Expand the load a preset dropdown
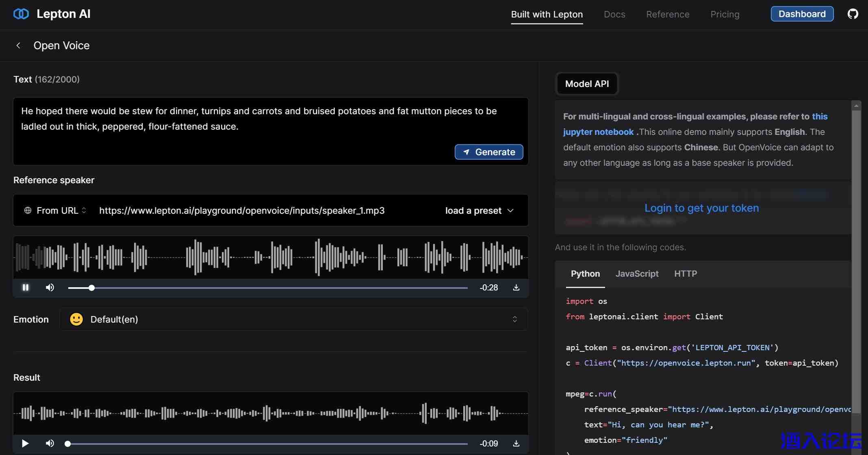The image size is (868, 455). coord(480,210)
